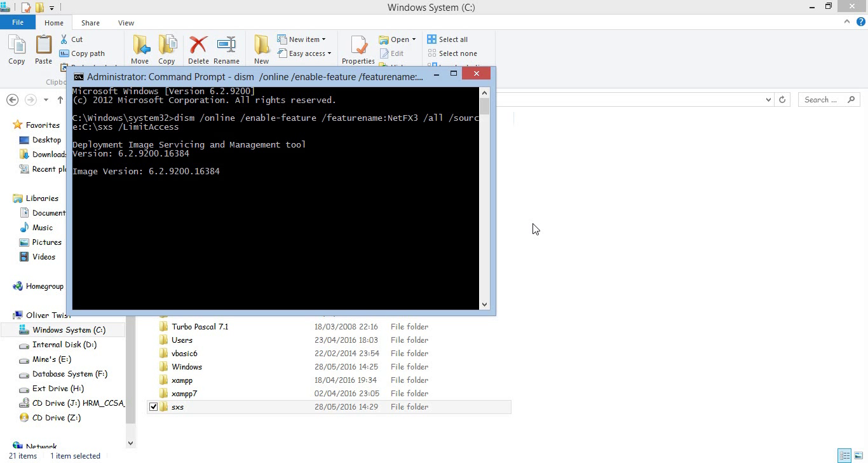Open the Pictures library

tap(46, 242)
